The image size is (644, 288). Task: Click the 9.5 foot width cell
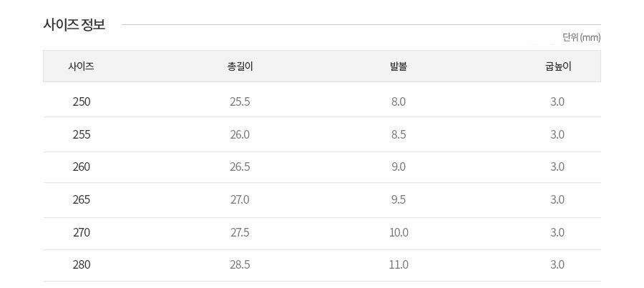pyautogui.click(x=399, y=199)
